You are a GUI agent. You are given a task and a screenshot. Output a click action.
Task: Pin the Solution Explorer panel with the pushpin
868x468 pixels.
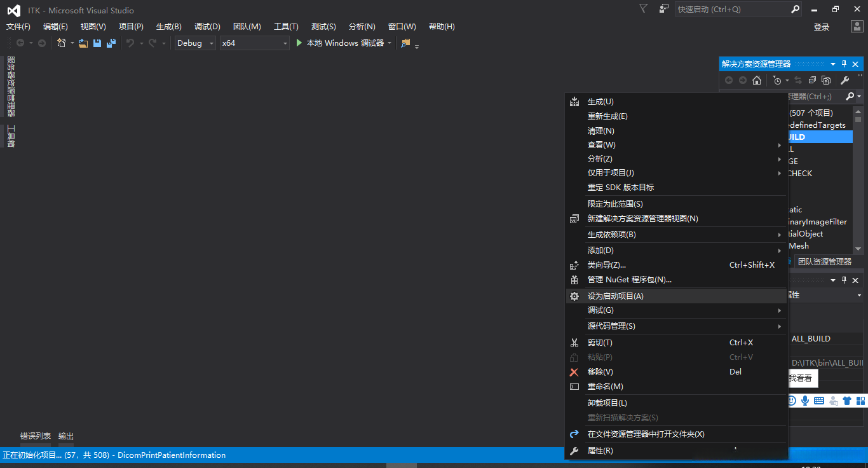(844, 64)
